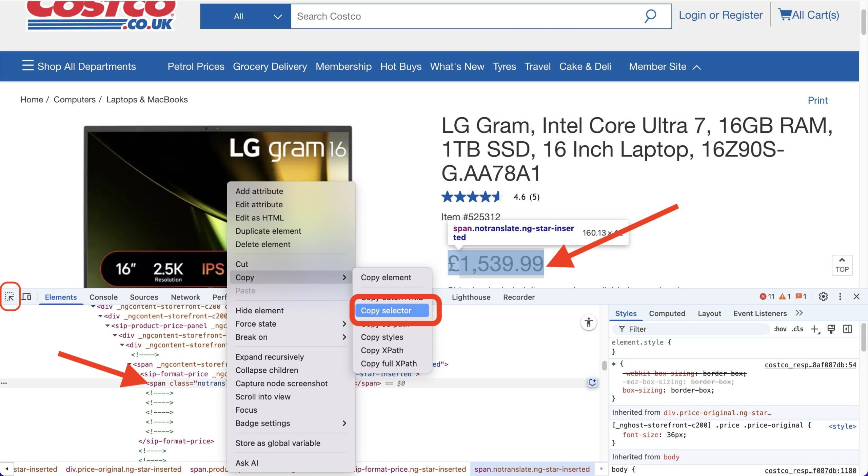The height and width of the screenshot is (476, 868).
Task: Open the All category dropdown
Action: coord(245,16)
